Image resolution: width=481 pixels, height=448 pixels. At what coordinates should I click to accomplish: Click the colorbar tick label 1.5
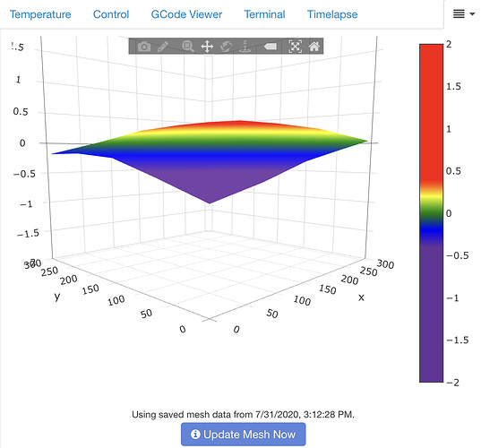click(x=453, y=87)
